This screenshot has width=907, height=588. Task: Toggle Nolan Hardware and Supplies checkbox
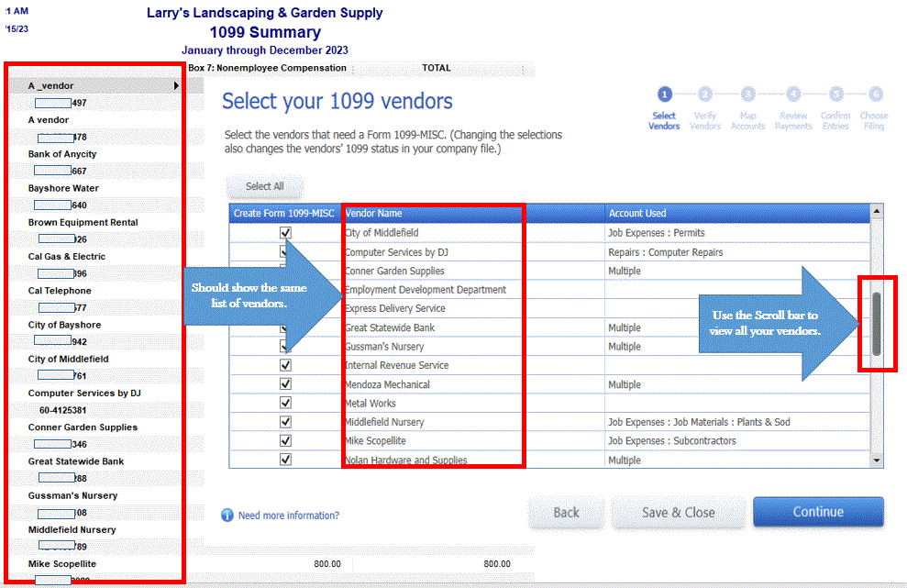[285, 460]
